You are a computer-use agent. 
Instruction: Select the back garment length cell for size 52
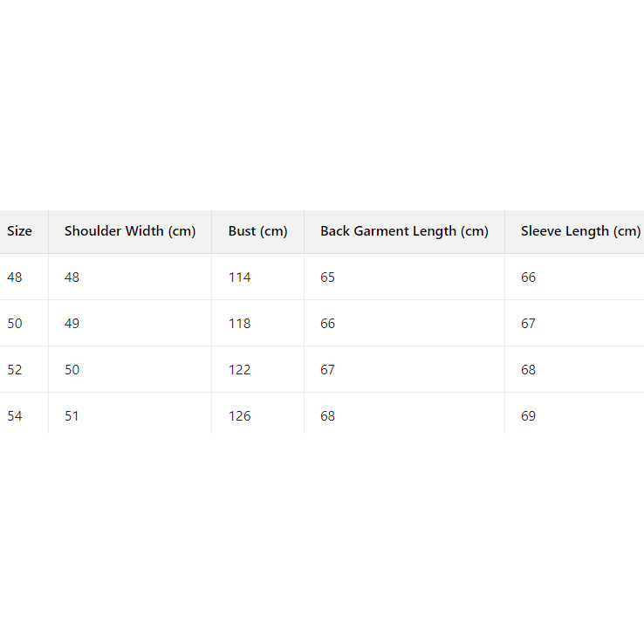click(x=328, y=370)
